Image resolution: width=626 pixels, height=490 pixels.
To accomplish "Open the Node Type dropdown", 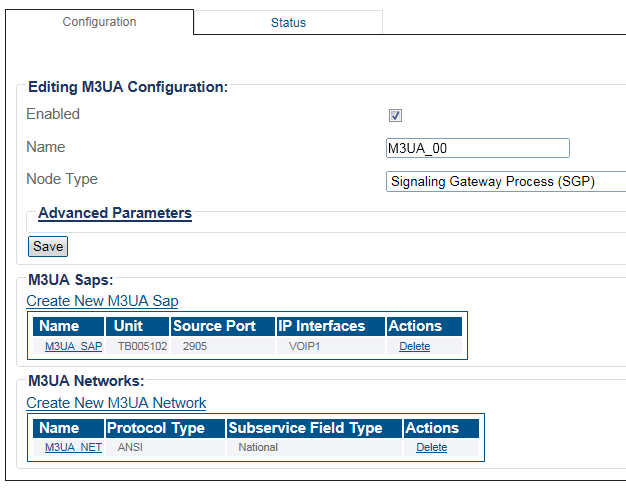I will (x=505, y=181).
